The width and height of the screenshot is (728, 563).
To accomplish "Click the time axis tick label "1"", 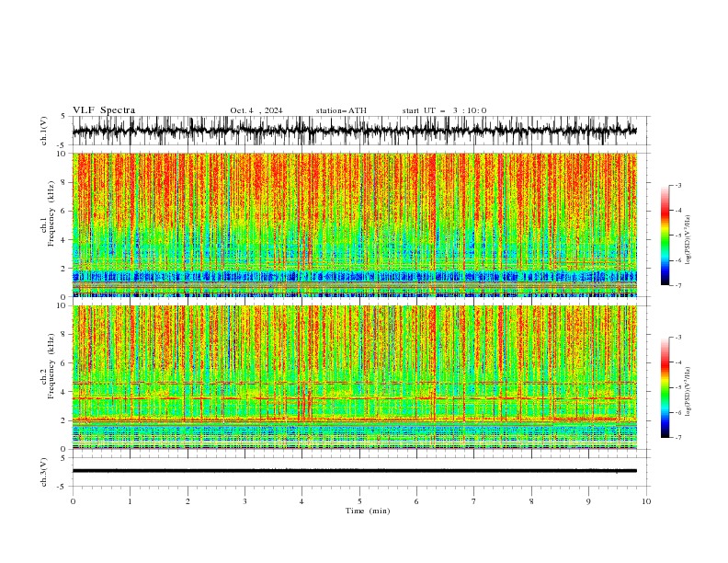I will 130,501.
